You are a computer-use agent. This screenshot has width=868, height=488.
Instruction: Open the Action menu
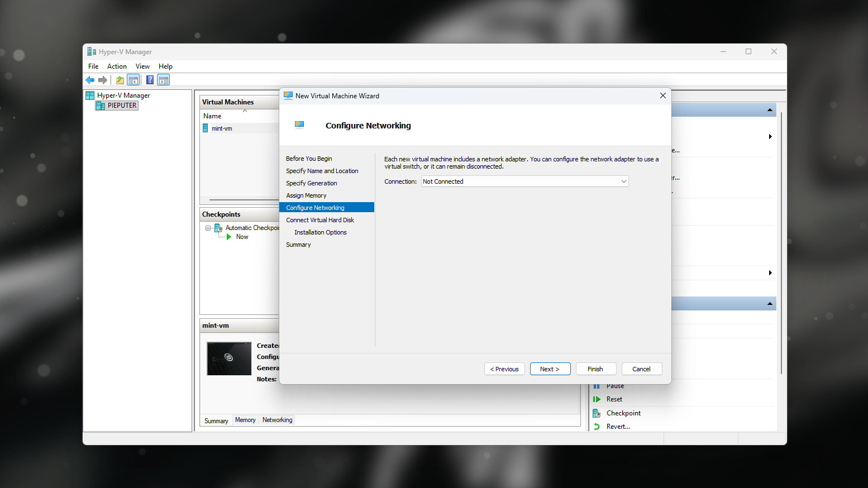pyautogui.click(x=117, y=66)
